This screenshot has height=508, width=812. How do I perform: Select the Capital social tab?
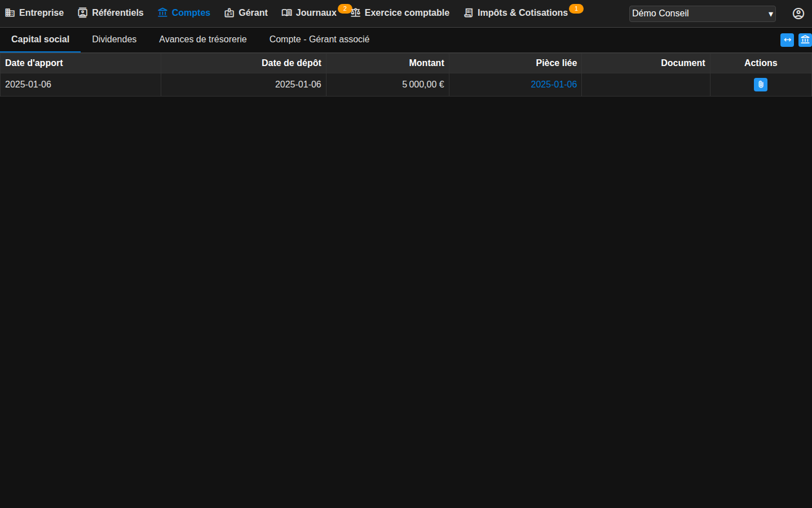pos(40,40)
